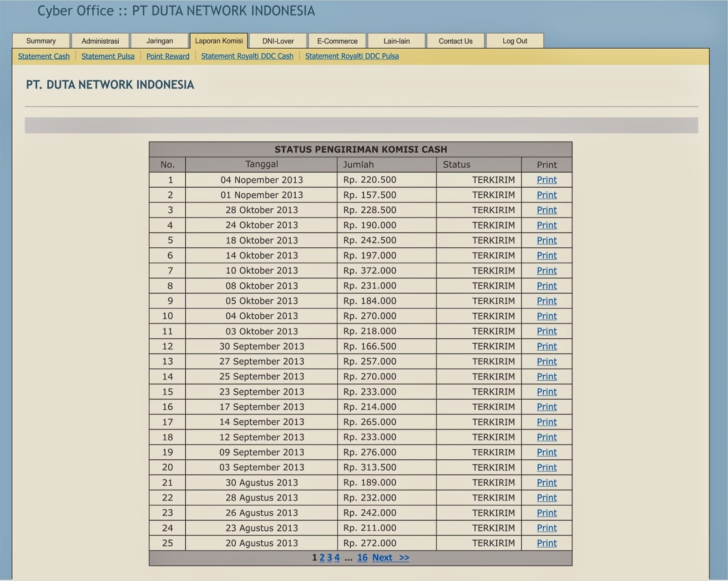Print the 04 Nopember 2013 statement
This screenshot has width=728, height=581.
click(546, 180)
